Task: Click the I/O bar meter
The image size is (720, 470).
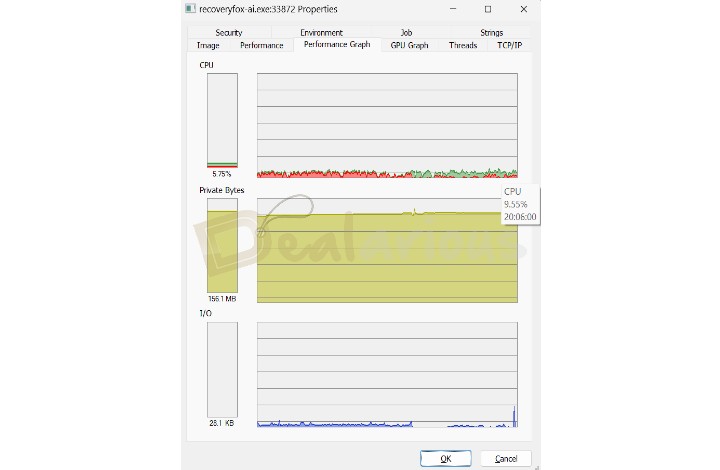Action: (222, 369)
